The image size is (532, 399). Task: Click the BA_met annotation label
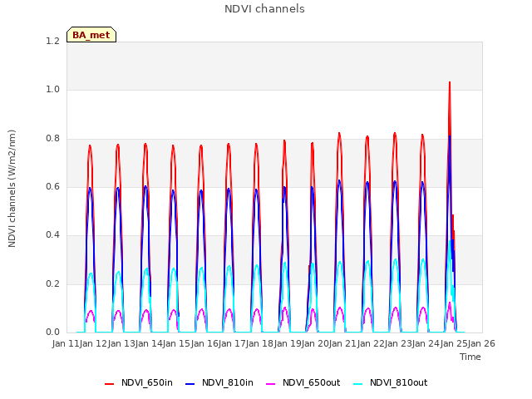pos(91,35)
